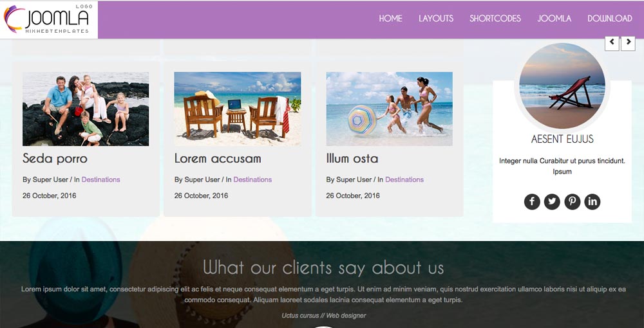Open the HOME menu item
The width and height of the screenshot is (644, 328).
(391, 19)
